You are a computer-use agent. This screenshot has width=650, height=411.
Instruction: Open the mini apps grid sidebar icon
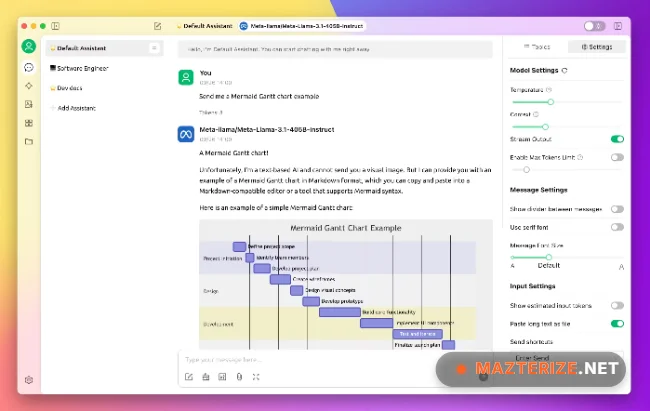coord(29,123)
